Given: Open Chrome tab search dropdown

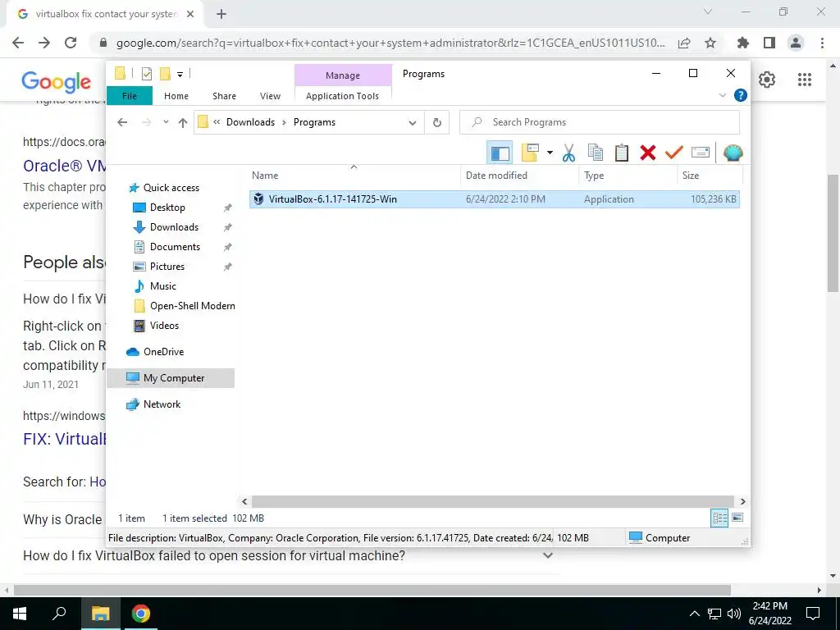Looking at the screenshot, I should [708, 11].
